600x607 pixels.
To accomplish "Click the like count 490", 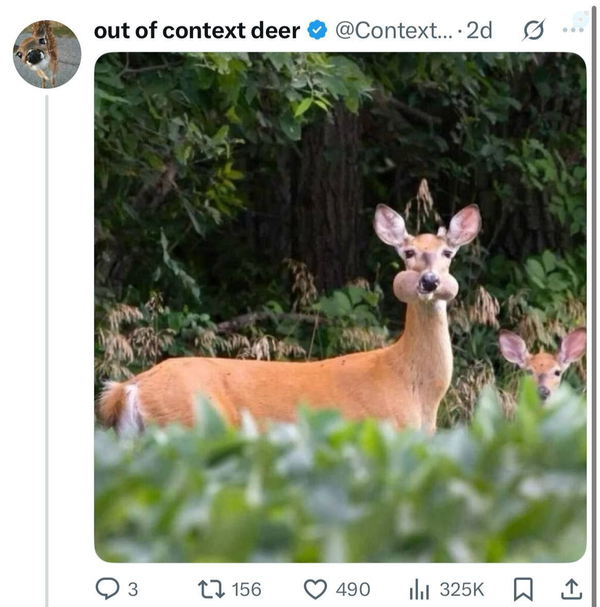I will pos(352,589).
